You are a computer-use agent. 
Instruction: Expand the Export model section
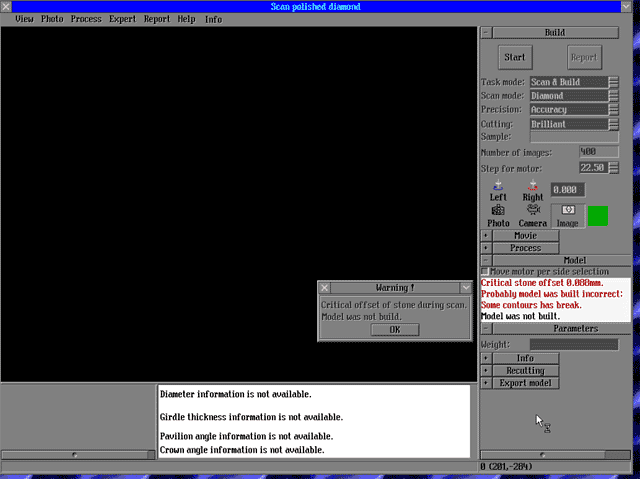(x=486, y=383)
